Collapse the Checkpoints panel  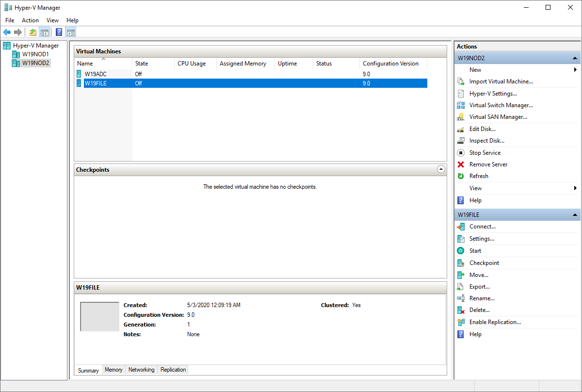pyautogui.click(x=441, y=169)
